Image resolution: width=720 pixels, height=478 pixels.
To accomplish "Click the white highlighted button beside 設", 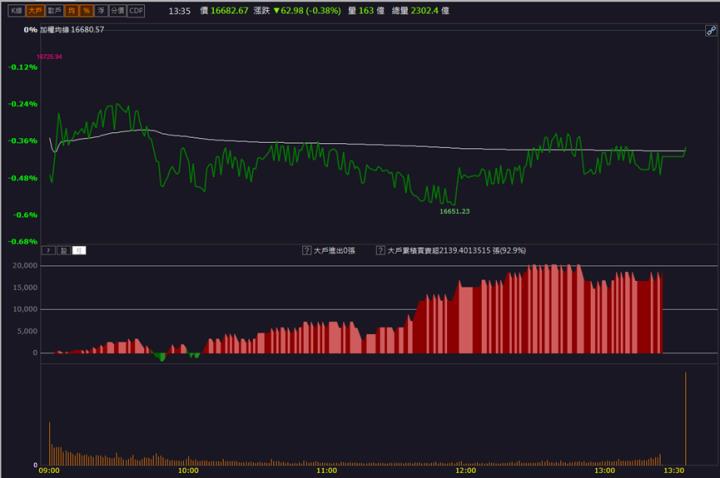I will (79, 250).
